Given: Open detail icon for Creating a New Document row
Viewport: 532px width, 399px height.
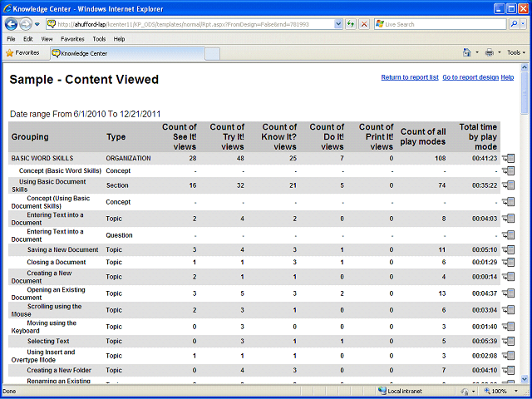Looking at the screenshot, I should pyautogui.click(x=509, y=277).
